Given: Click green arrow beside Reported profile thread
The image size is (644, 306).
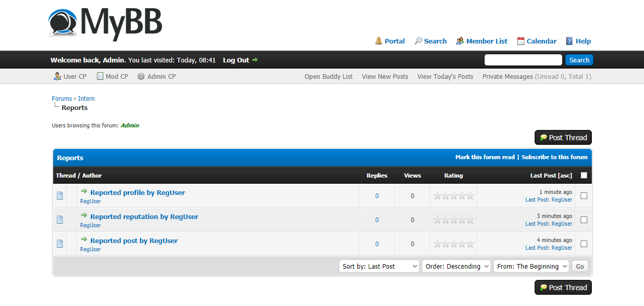Looking at the screenshot, I should coord(84,191).
